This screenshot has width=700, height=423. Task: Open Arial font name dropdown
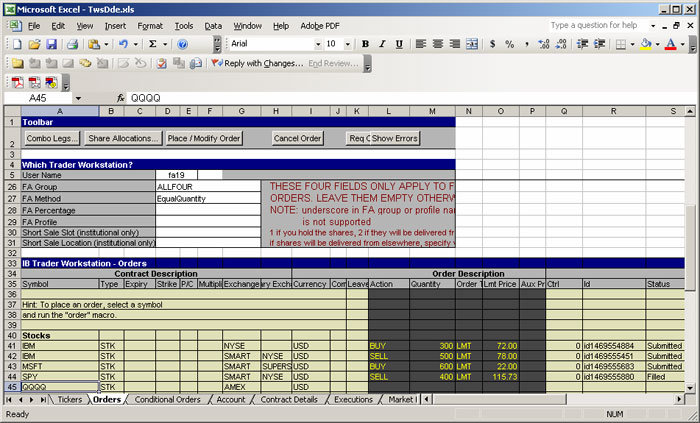tap(318, 44)
